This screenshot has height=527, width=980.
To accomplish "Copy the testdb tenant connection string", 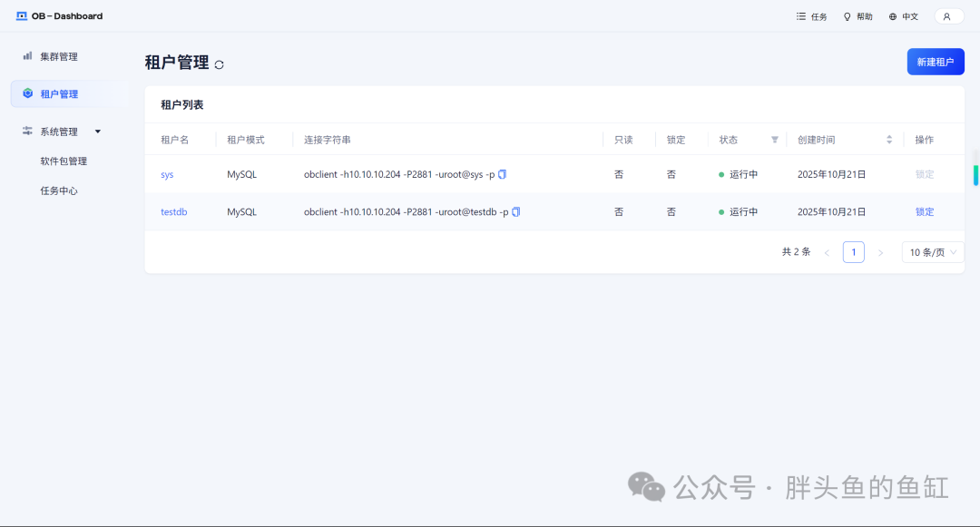I will (515, 211).
